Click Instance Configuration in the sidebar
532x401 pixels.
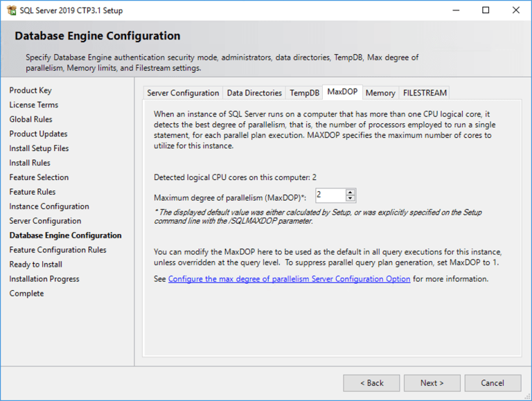[x=49, y=206]
